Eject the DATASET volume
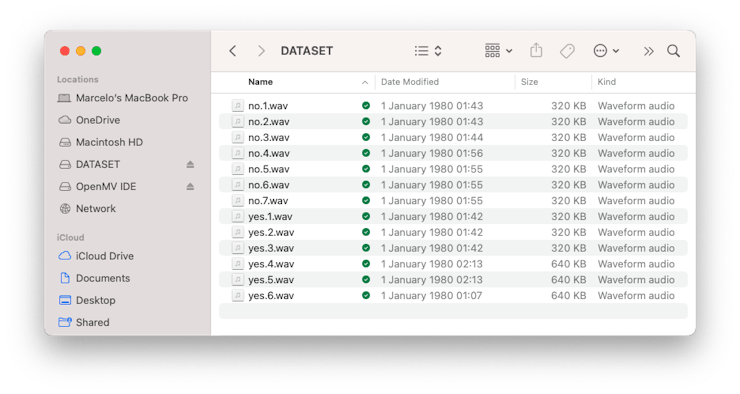Image resolution: width=740 pixels, height=394 pixels. [190, 164]
